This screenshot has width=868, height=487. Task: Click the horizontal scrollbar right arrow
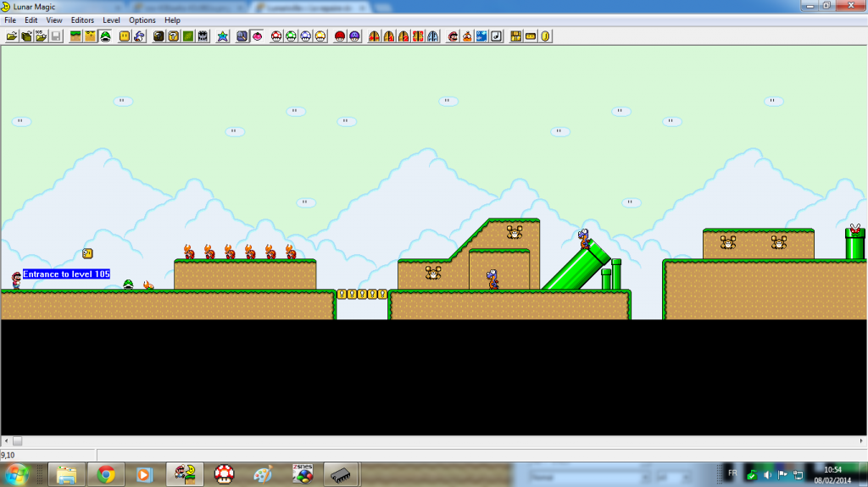[x=861, y=441]
